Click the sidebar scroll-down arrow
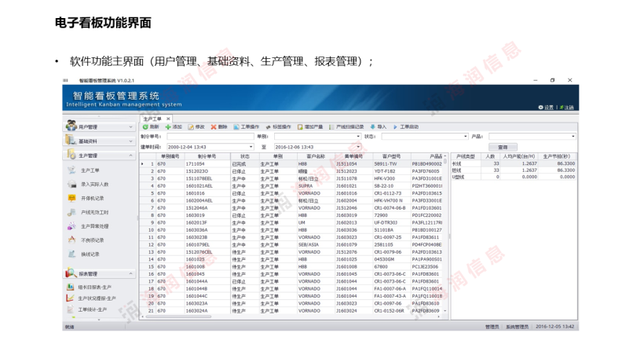 pyautogui.click(x=99, y=320)
